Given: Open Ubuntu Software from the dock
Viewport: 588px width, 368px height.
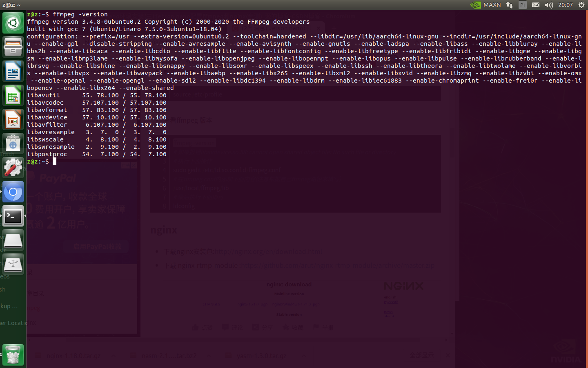Looking at the screenshot, I should 13,143.
